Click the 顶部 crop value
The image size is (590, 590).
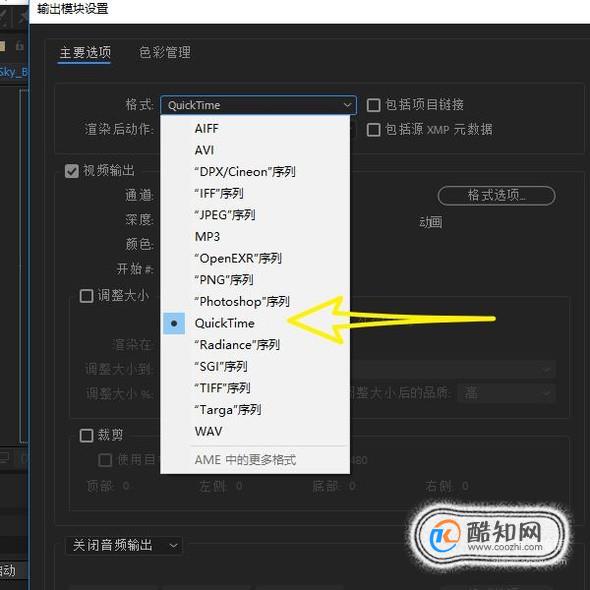(126, 486)
